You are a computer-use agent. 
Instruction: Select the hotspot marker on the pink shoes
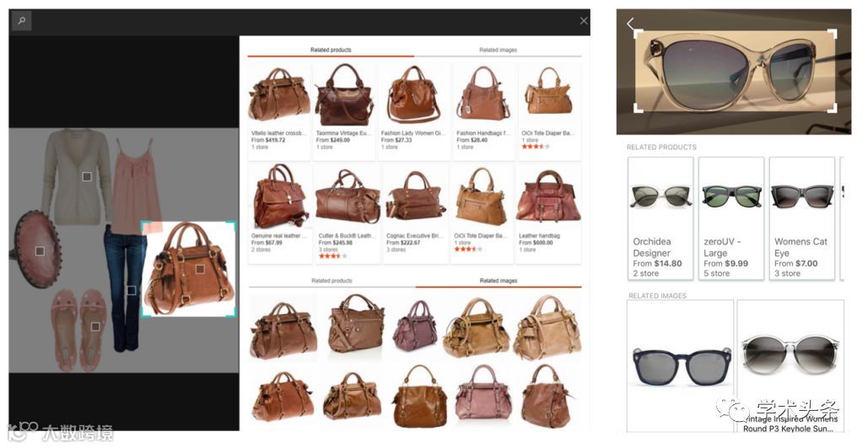point(95,327)
